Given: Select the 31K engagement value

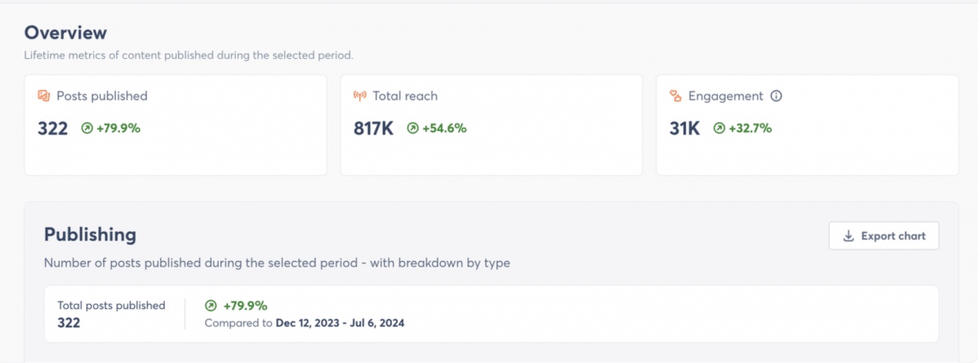Looking at the screenshot, I should coord(685,128).
